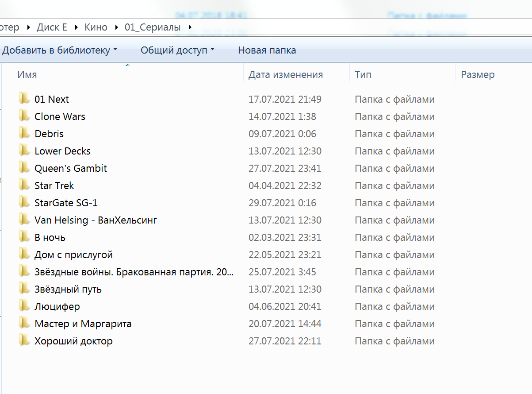Click the Новая папка button
This screenshot has height=394, width=532.
pos(267,50)
